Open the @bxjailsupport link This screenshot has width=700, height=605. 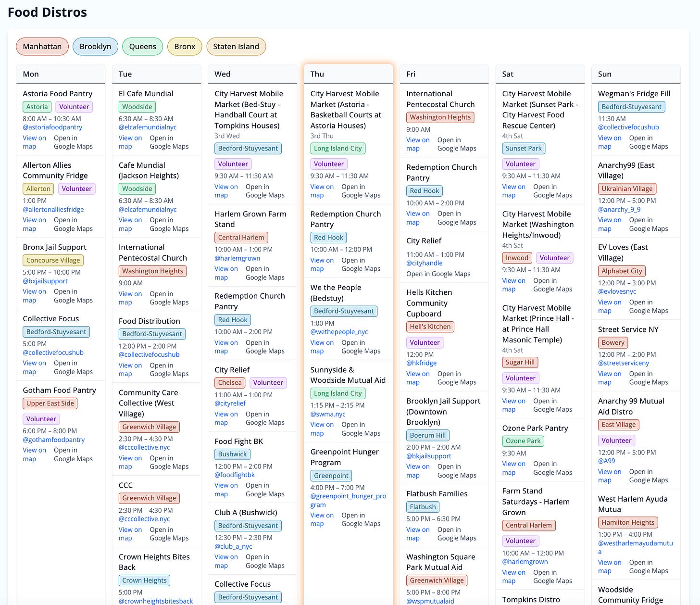click(x=45, y=281)
